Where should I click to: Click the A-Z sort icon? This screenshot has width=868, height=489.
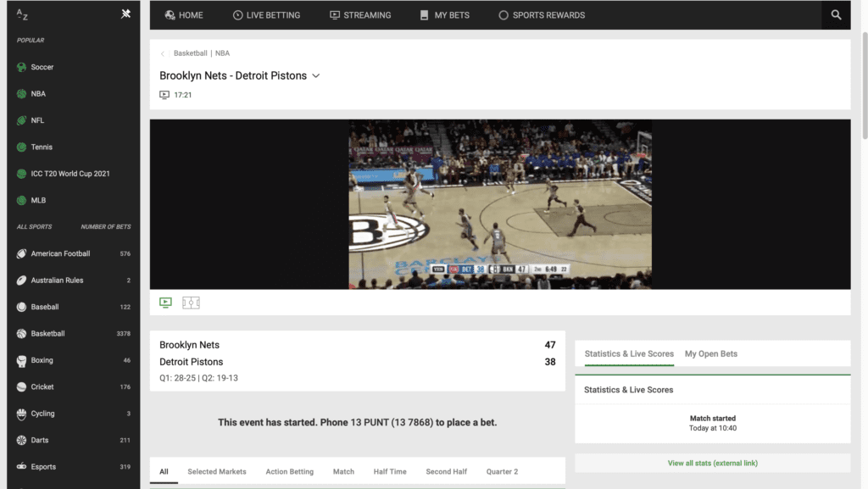coord(22,14)
